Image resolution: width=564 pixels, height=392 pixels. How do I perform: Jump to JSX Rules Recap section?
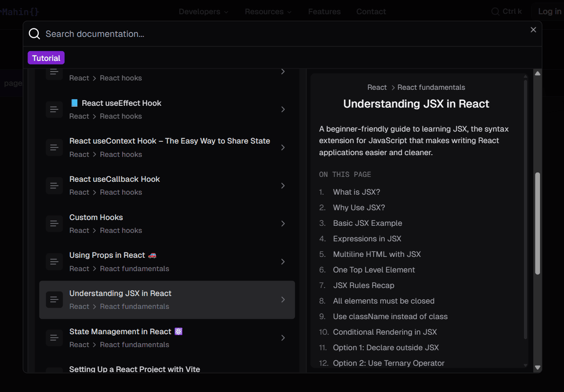pos(363,285)
